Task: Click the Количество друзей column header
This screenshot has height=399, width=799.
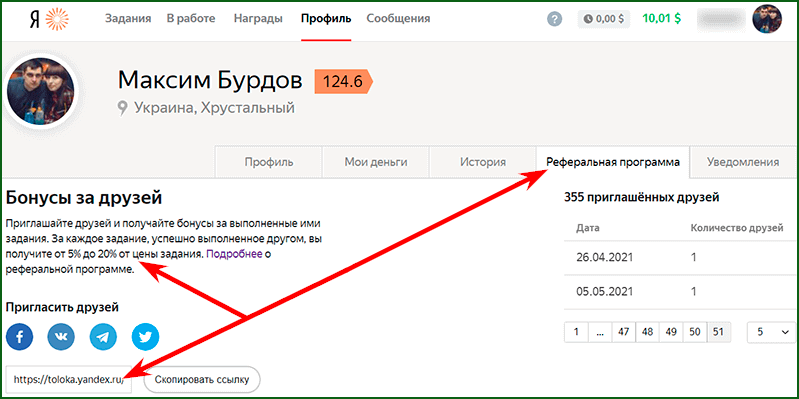Action: [737, 228]
